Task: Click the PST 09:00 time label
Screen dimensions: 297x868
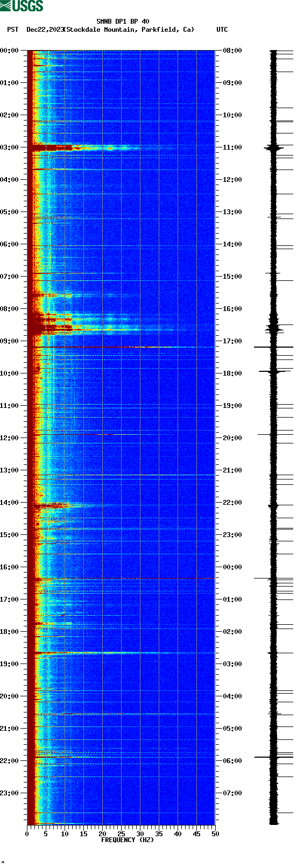Action: tap(10, 341)
